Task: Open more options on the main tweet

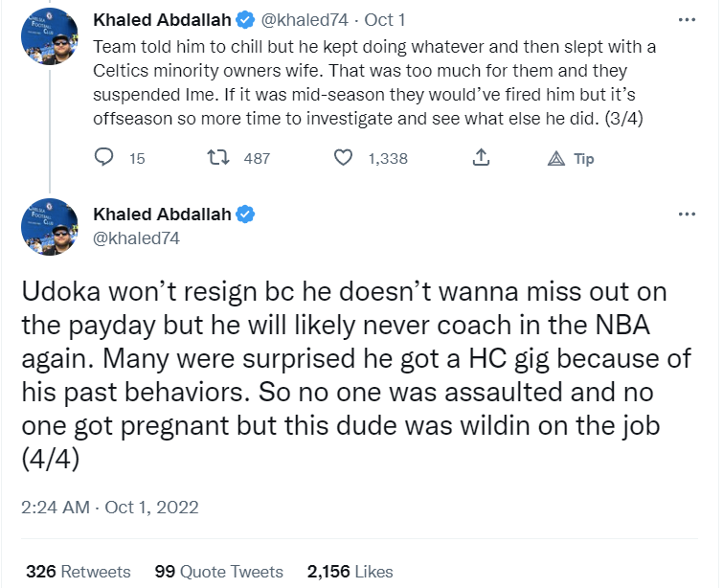Action: pyautogui.click(x=686, y=214)
